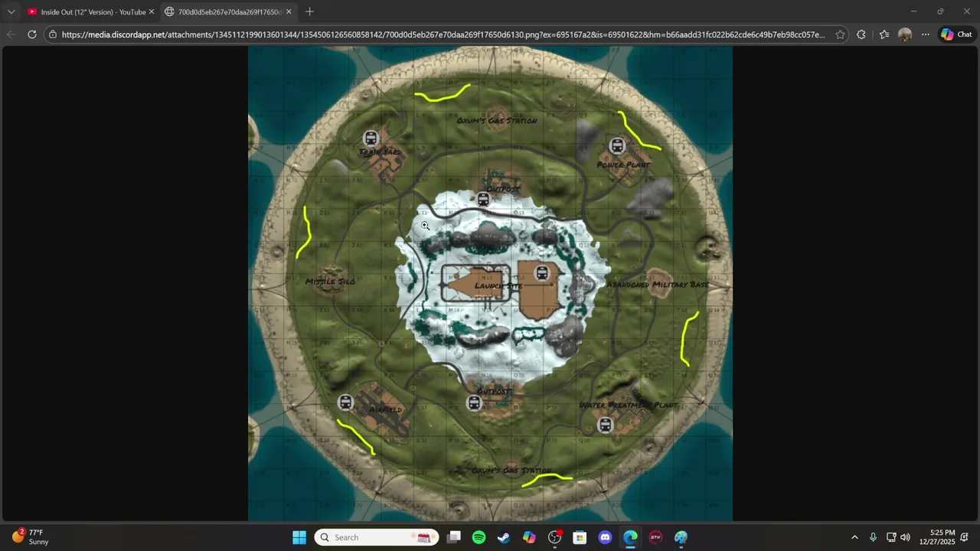This screenshot has height=551, width=980.
Task: Open the Windows Start menu
Action: click(x=299, y=537)
